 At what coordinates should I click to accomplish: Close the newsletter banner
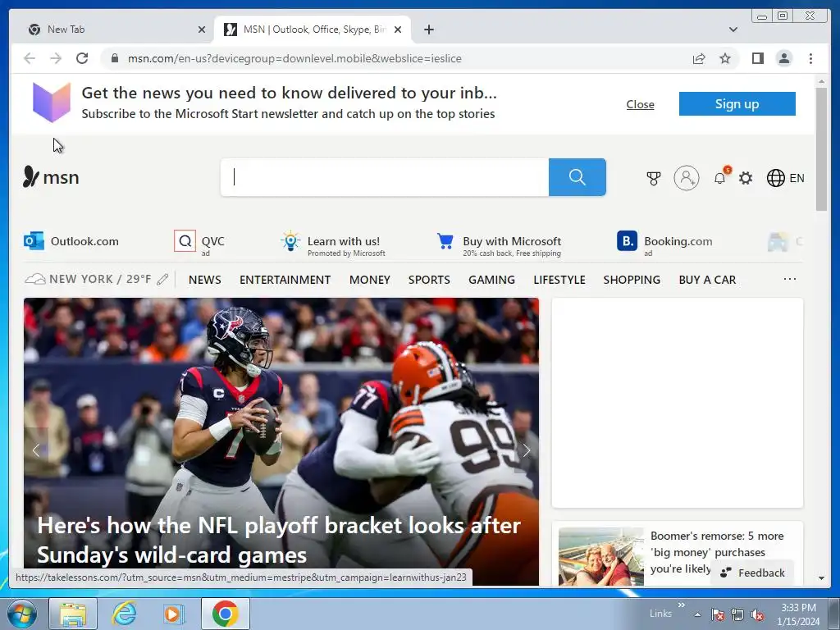click(x=640, y=104)
